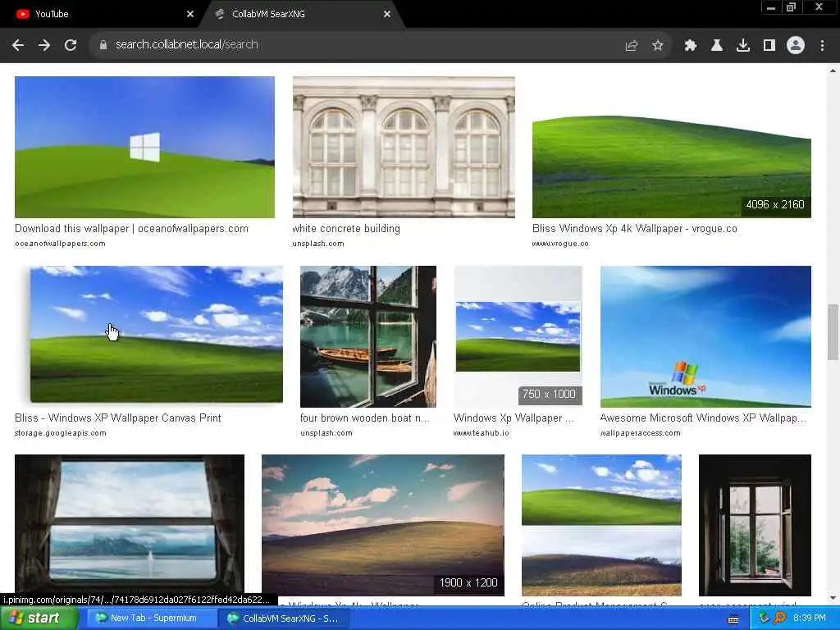840x630 pixels.
Task: Open the downloads icon in toolbar
Action: tap(743, 46)
